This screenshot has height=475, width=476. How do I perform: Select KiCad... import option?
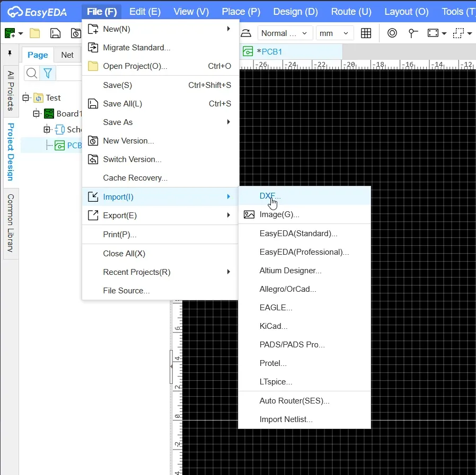pyautogui.click(x=274, y=326)
